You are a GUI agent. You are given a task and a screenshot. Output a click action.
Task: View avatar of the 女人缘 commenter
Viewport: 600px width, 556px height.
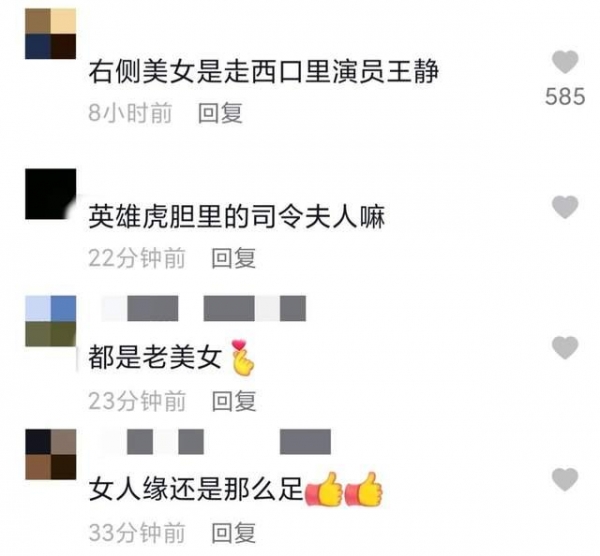51,454
